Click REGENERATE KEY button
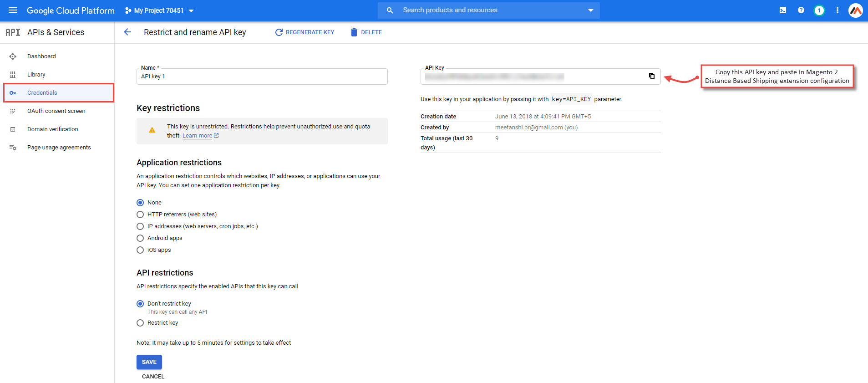This screenshot has height=383, width=868. (305, 32)
